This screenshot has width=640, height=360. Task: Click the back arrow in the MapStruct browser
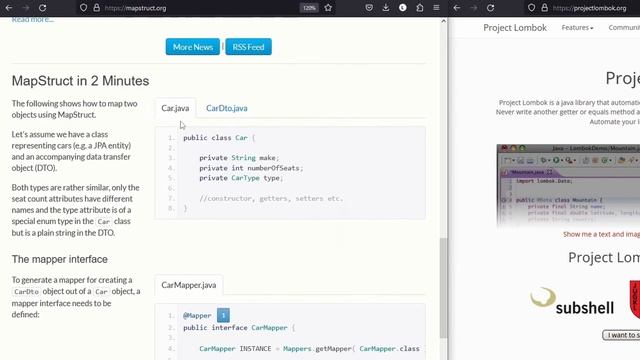(x=9, y=8)
